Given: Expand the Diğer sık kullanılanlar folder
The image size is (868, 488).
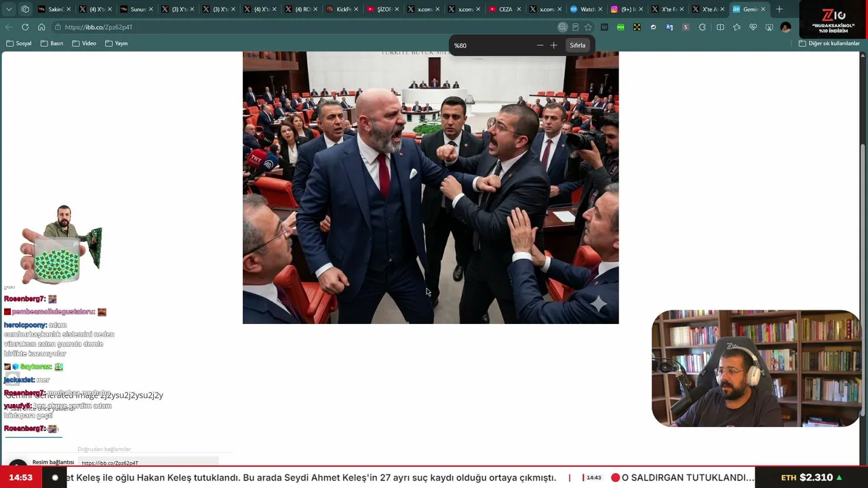Looking at the screenshot, I should click(x=829, y=43).
